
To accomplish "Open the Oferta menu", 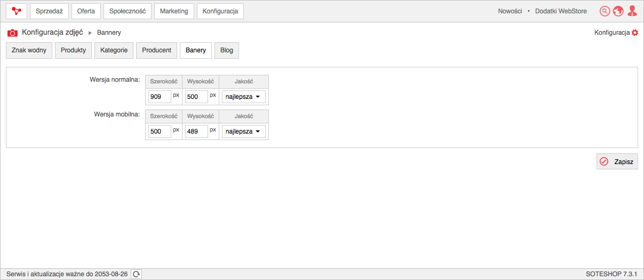I will pos(86,11).
